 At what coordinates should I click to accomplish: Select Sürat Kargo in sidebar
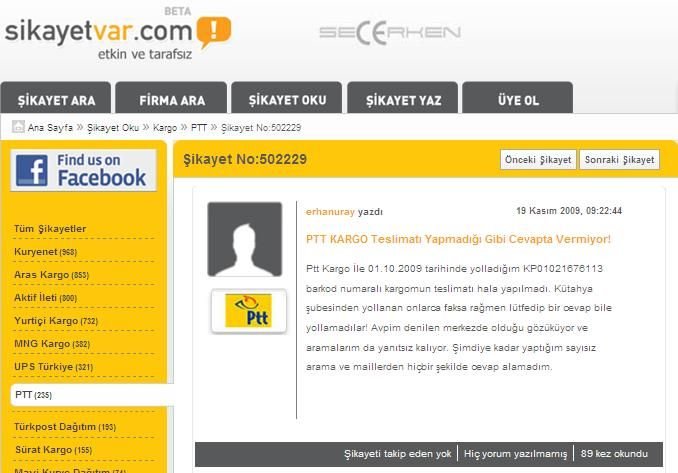54,450
